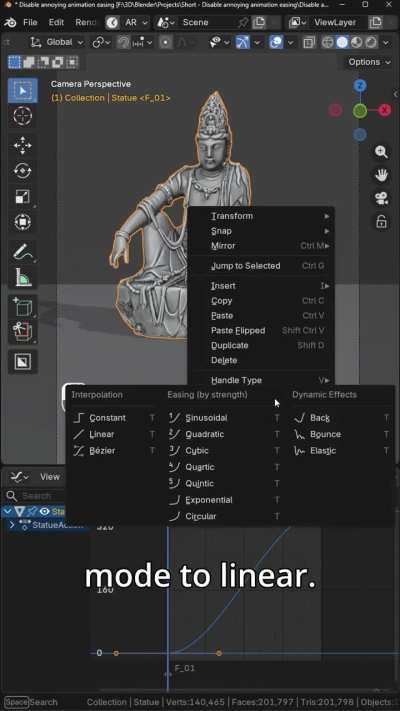Open the Edit menu
400x711 pixels.
coord(56,22)
